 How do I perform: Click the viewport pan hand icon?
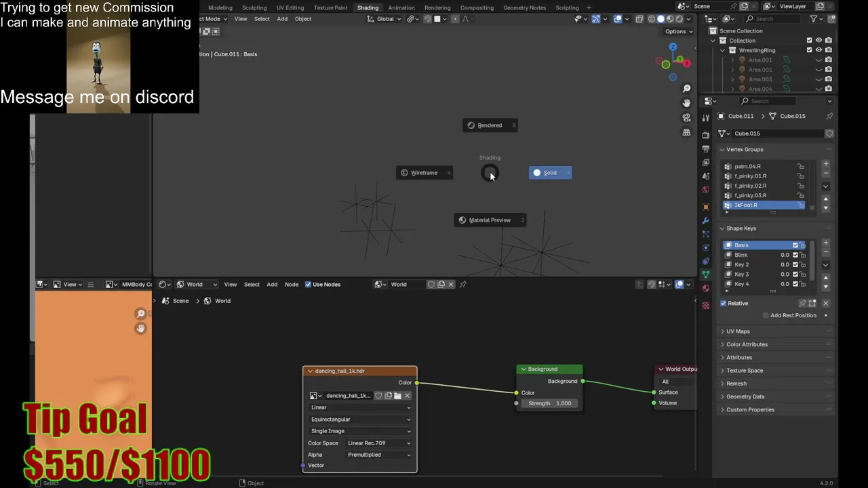[x=686, y=103]
